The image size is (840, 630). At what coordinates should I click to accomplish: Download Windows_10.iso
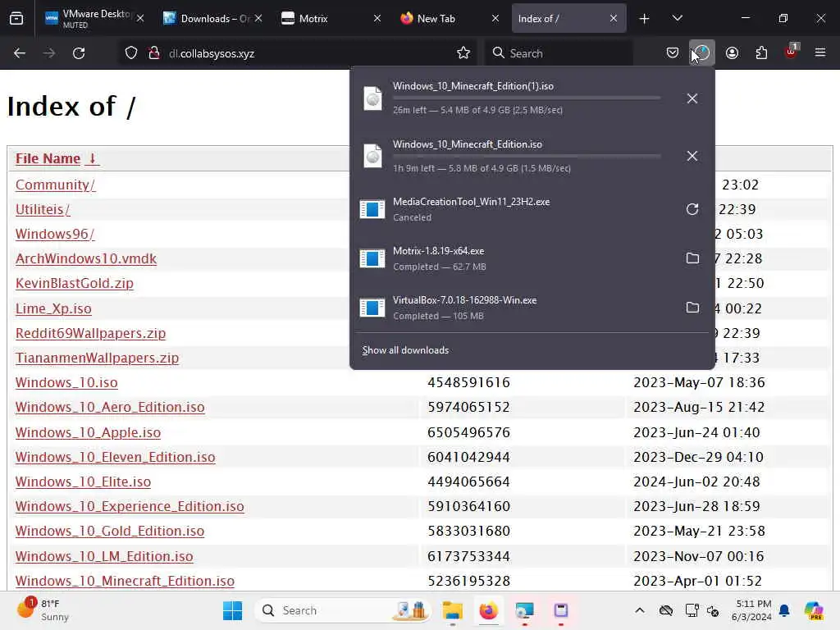click(x=66, y=382)
